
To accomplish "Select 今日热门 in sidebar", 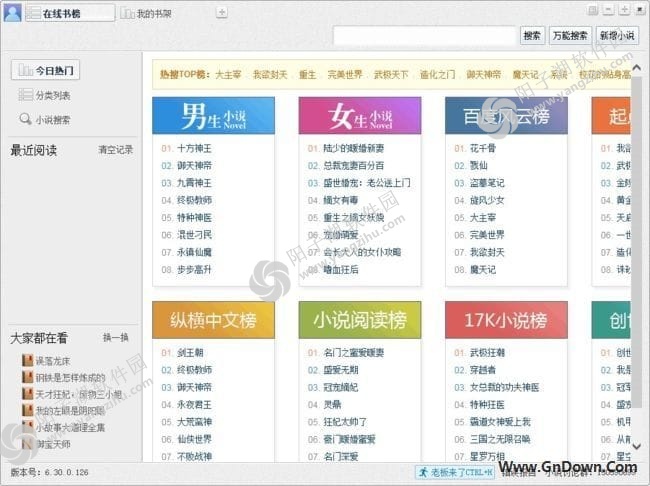I will tap(46, 70).
